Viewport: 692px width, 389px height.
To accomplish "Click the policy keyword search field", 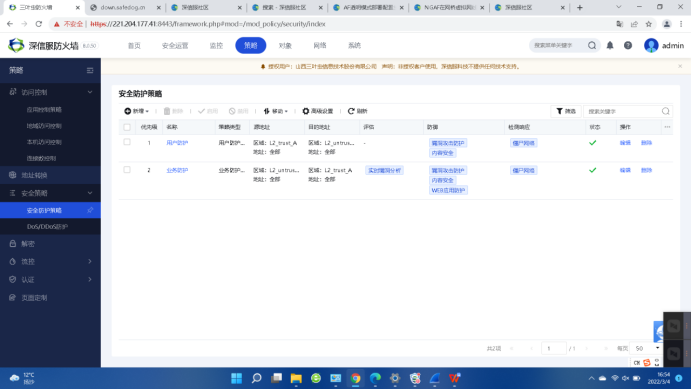I will coord(623,111).
